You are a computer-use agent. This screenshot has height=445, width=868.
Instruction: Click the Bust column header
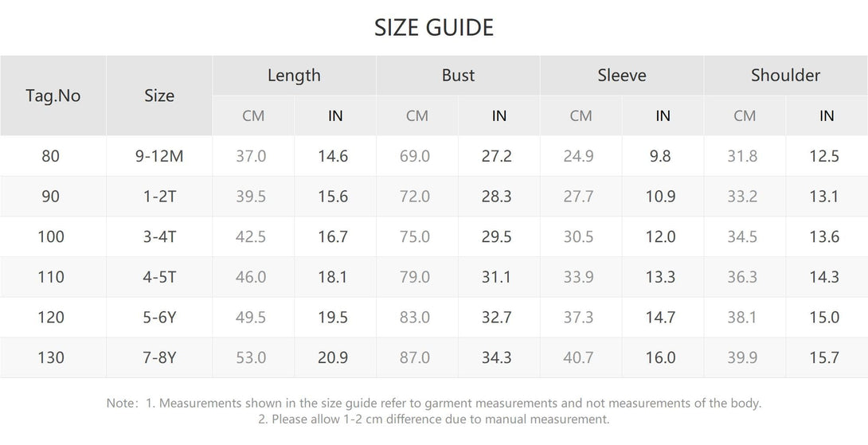tap(458, 76)
